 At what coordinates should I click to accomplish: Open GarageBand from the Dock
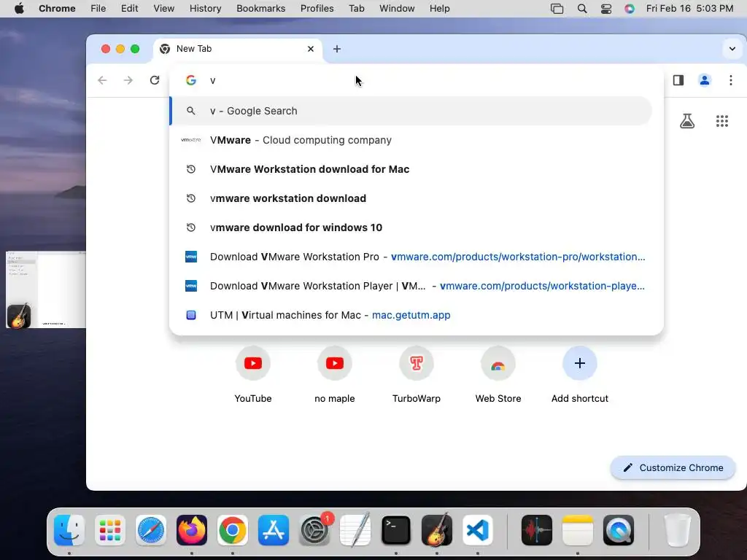[437, 530]
